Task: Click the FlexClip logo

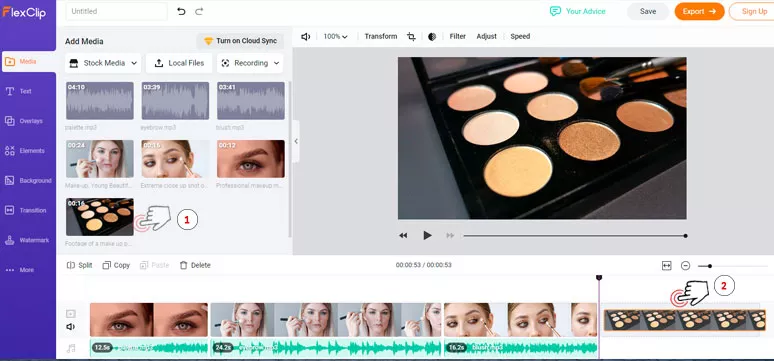Action: (x=24, y=12)
